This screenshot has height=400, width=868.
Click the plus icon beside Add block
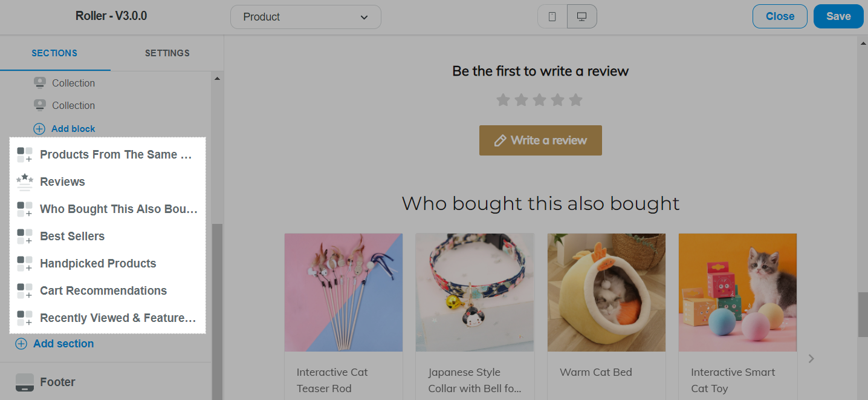pyautogui.click(x=39, y=129)
